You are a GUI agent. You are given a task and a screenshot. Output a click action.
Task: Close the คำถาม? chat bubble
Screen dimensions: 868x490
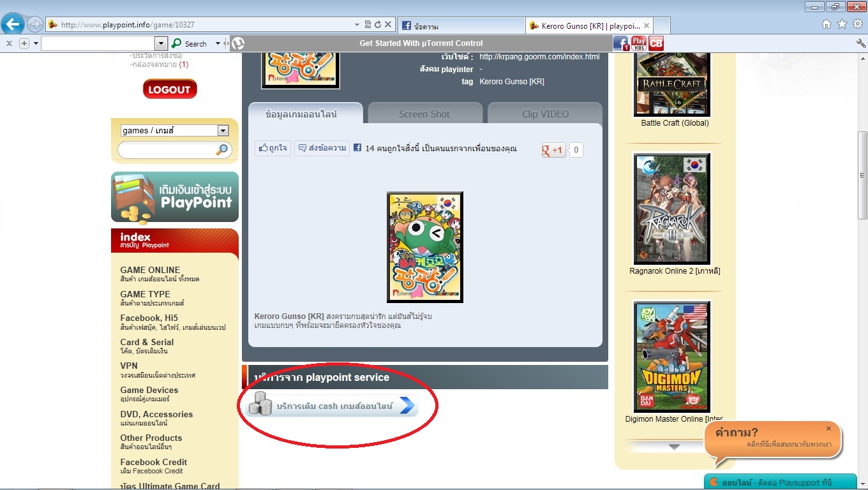[828, 429]
